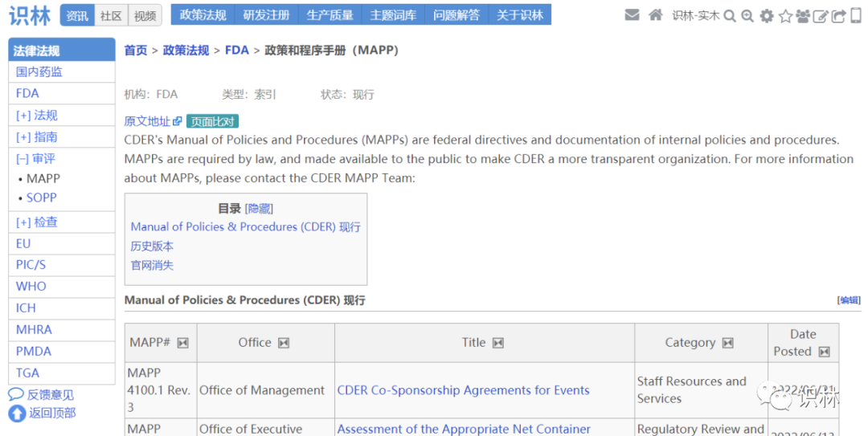Select PMDA in the sidebar
This screenshot has height=436, width=868.
click(x=34, y=352)
